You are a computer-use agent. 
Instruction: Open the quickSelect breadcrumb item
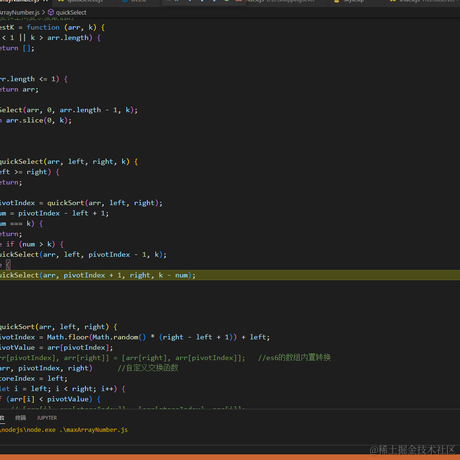pos(71,12)
